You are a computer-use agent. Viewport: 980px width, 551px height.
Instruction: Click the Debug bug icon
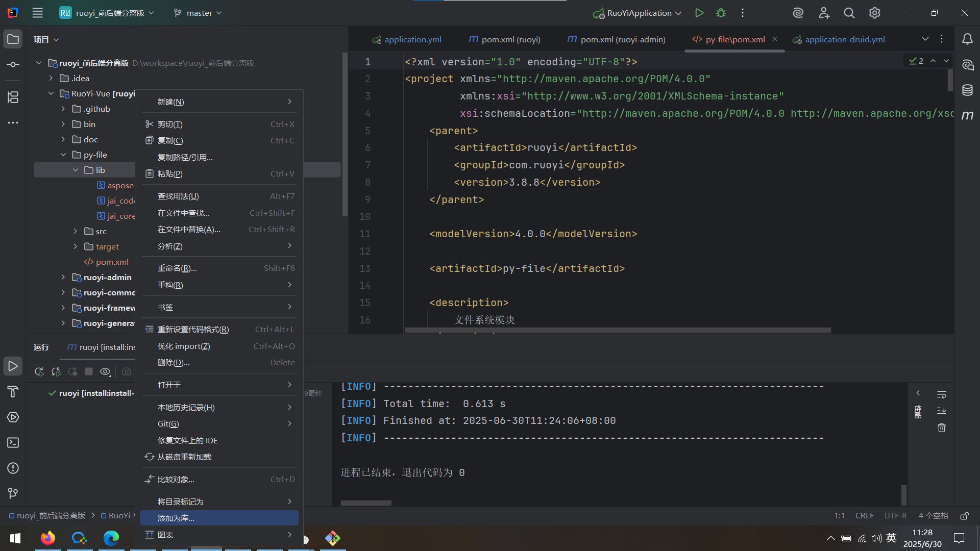[721, 13]
